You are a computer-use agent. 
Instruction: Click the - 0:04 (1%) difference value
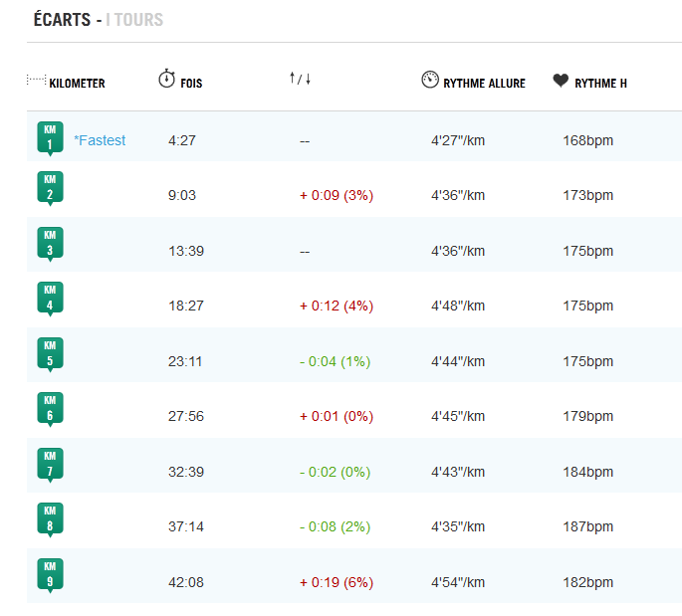coord(335,361)
